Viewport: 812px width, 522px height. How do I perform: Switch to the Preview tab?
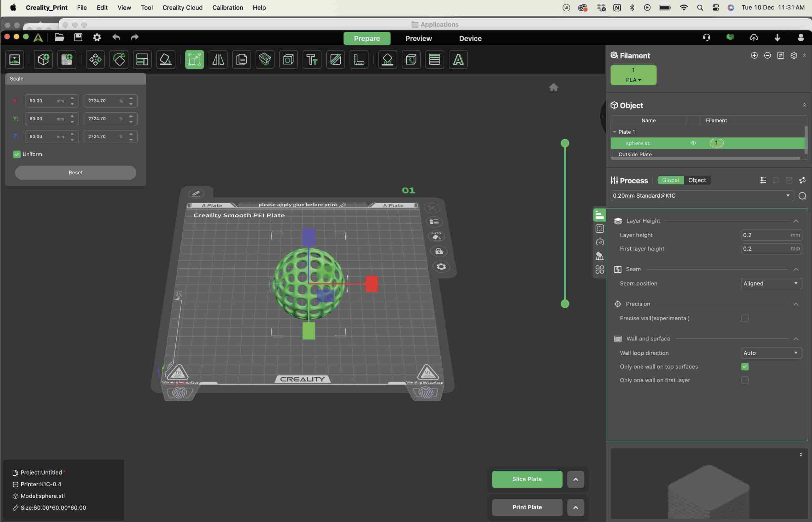(x=419, y=38)
